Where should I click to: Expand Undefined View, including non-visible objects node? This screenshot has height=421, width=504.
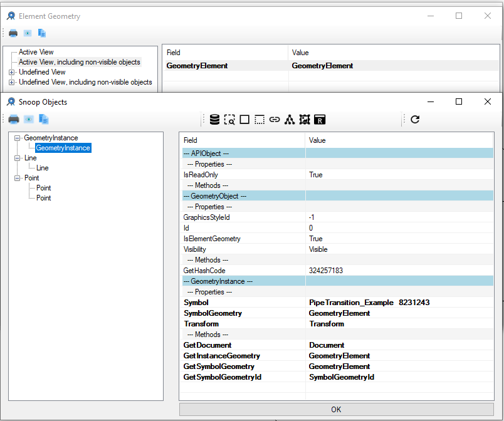[11, 82]
